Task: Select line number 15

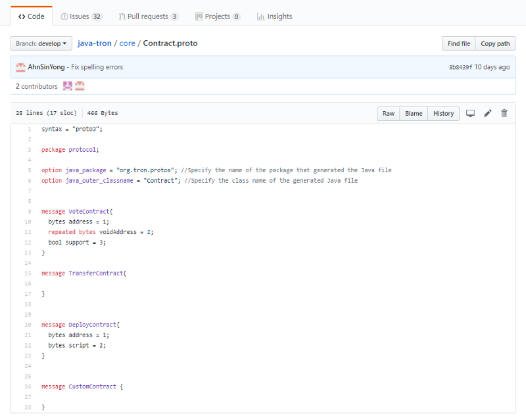Action: tap(28, 273)
